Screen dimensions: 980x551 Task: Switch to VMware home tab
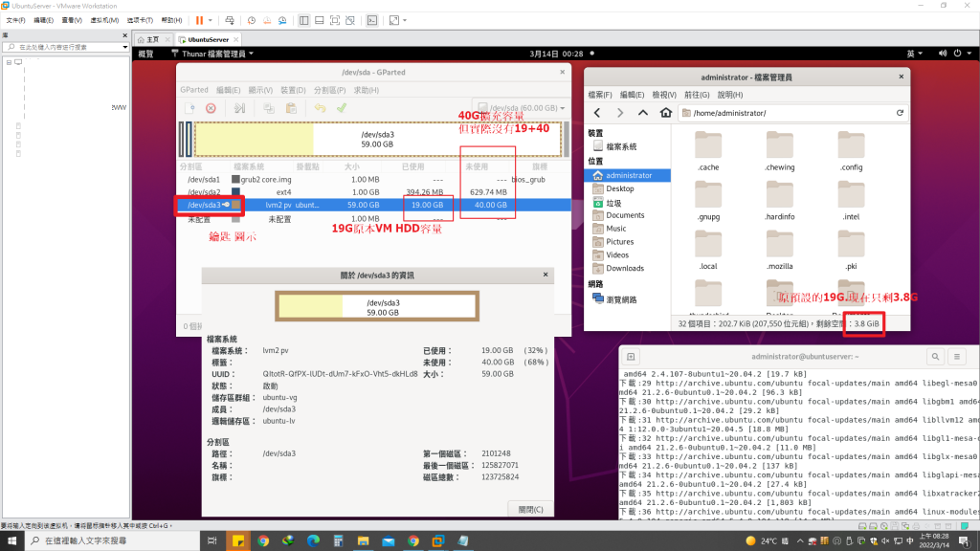[x=152, y=39]
